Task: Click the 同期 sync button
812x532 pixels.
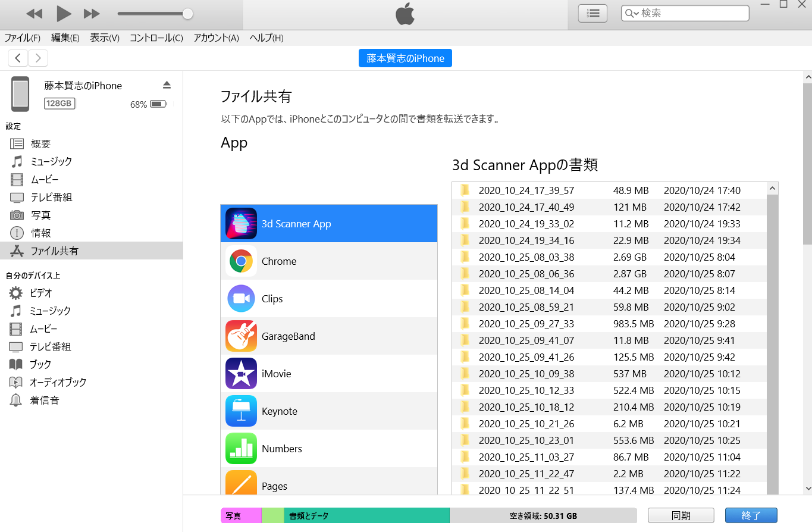Action: click(681, 516)
